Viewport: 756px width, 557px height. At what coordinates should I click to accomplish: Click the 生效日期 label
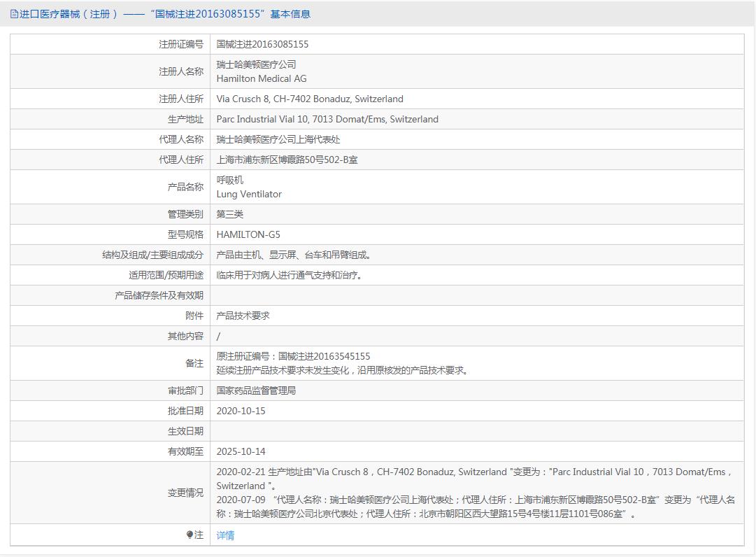[x=185, y=431]
